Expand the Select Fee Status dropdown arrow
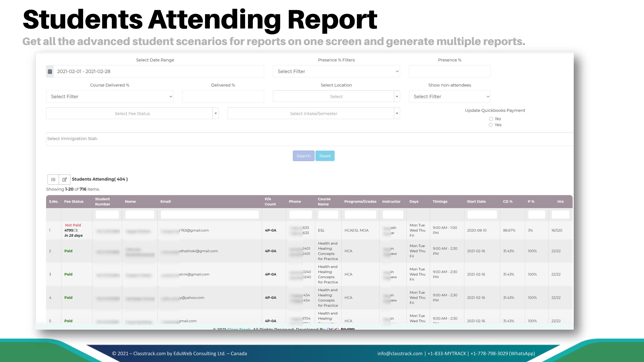 point(215,114)
